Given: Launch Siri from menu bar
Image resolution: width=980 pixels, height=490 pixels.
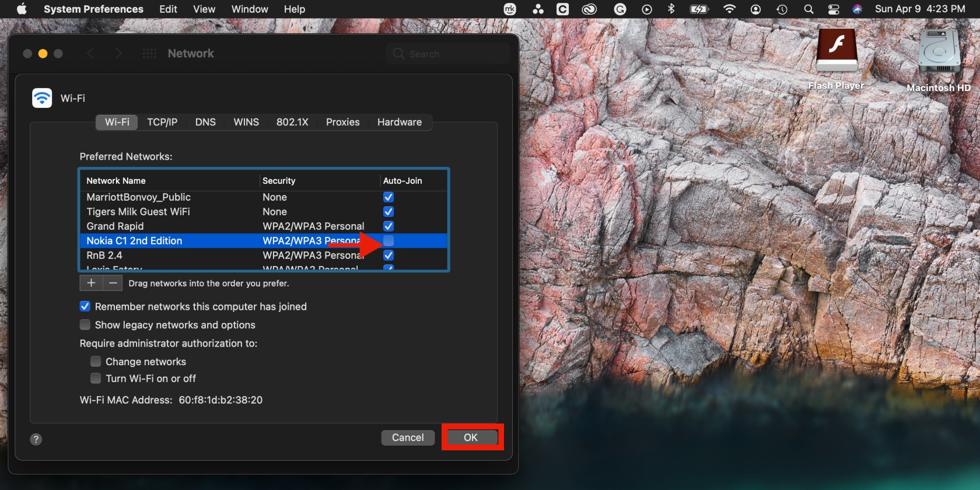Looking at the screenshot, I should [x=857, y=9].
